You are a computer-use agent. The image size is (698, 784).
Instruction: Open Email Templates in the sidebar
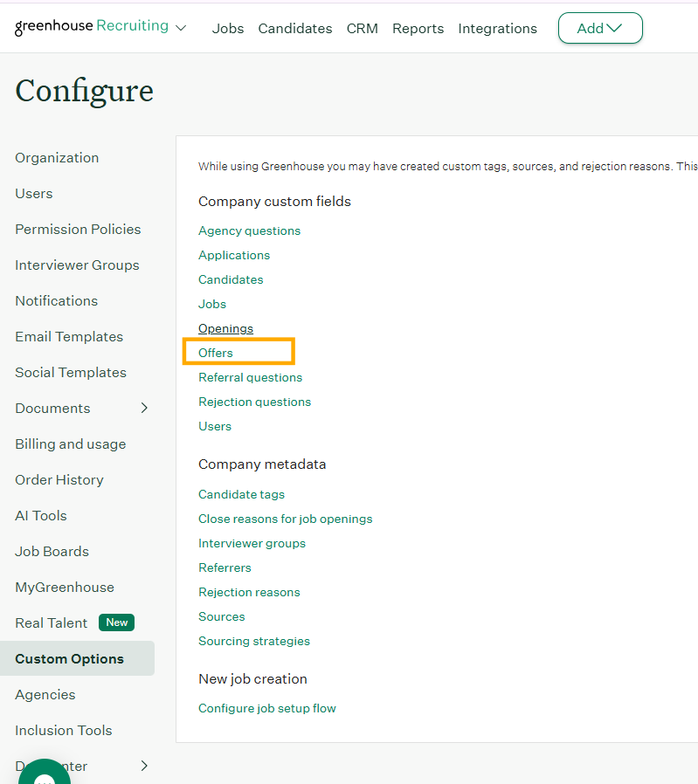(x=69, y=336)
